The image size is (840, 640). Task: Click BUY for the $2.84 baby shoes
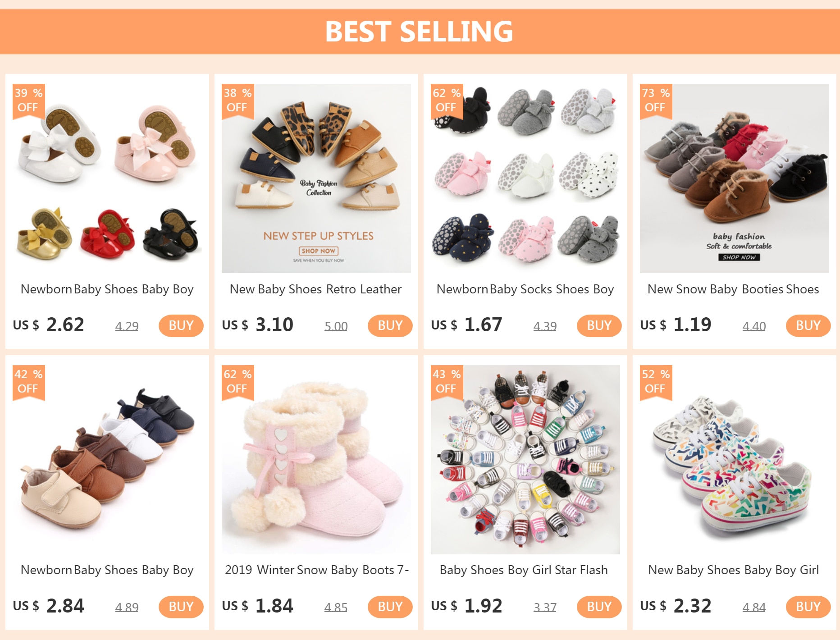point(181,607)
